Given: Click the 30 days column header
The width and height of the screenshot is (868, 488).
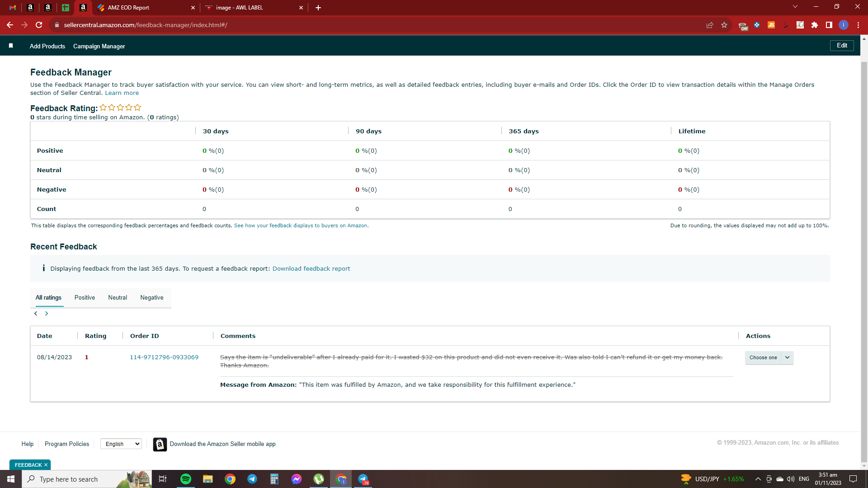Looking at the screenshot, I should (x=216, y=131).
